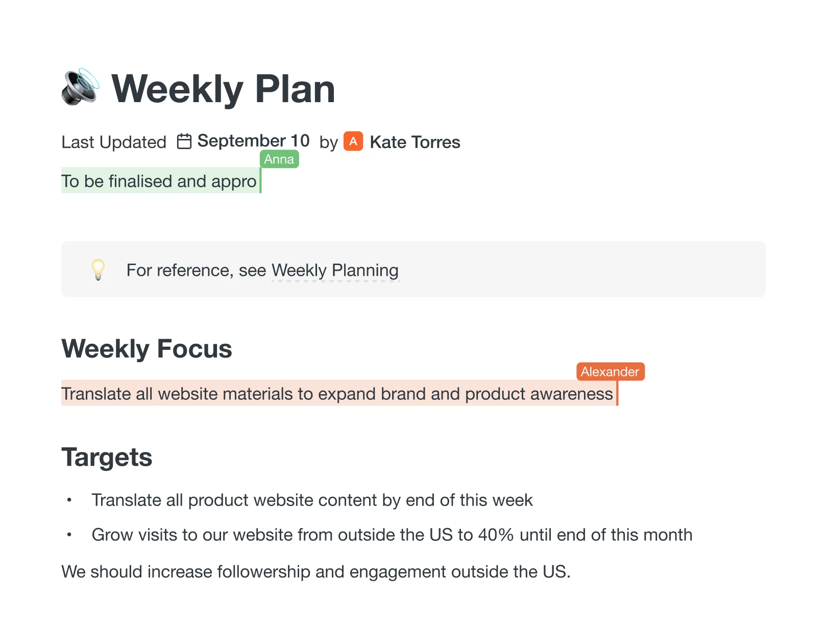The image size is (827, 644).
Task: Click the 'Last Updated' label
Action: tap(114, 142)
